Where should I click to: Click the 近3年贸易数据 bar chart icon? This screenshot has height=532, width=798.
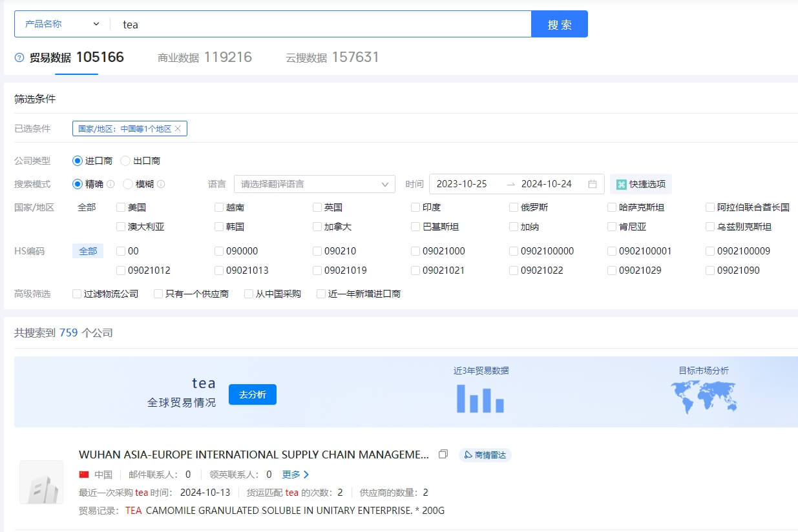click(x=480, y=398)
